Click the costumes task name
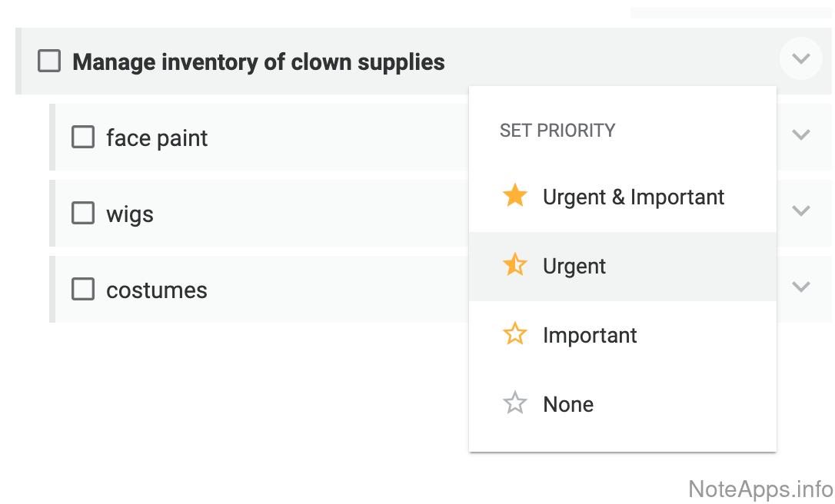835x504 pixels. (157, 290)
